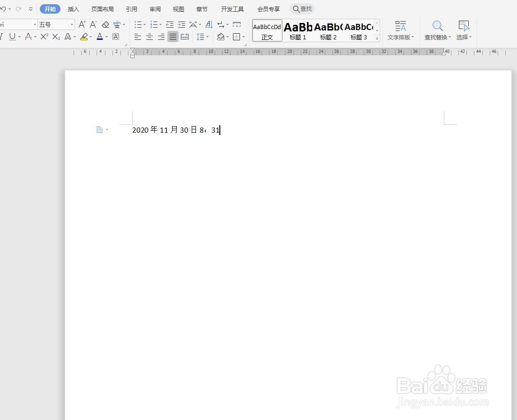Screen dimensions: 517x420
Task: Open the 会员专享 tab
Action: [x=269, y=9]
